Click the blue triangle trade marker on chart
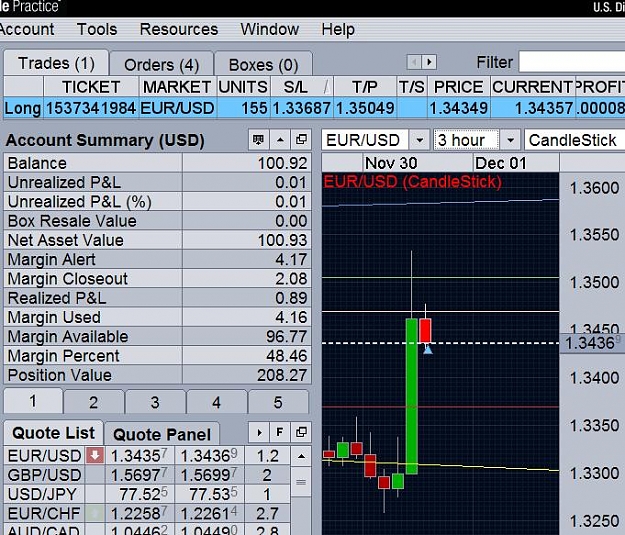The width and height of the screenshot is (625, 535). pyautogui.click(x=428, y=350)
